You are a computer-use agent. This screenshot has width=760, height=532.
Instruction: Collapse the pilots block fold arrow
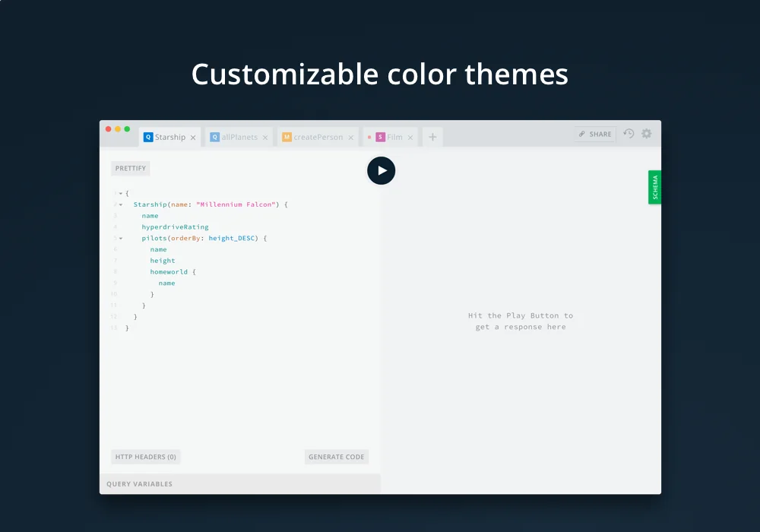[x=120, y=238]
